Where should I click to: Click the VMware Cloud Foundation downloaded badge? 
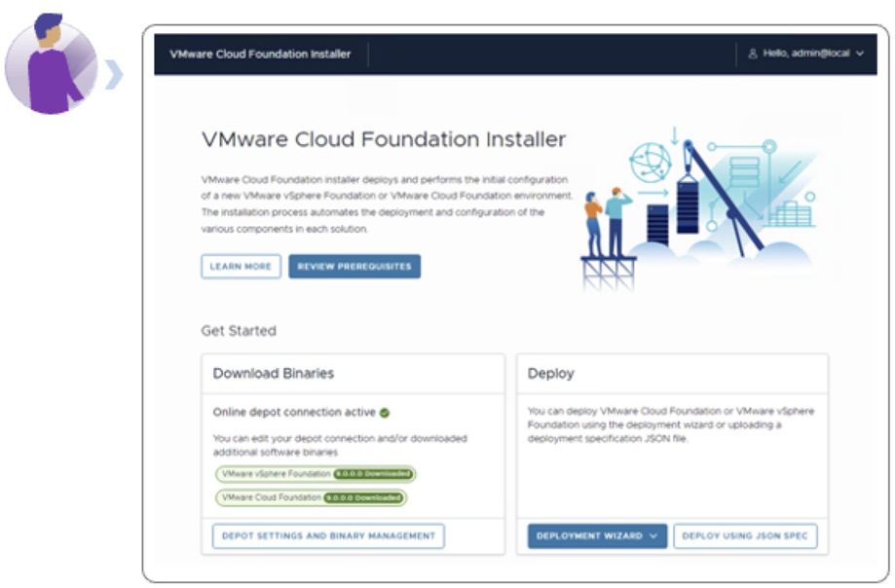312,497
